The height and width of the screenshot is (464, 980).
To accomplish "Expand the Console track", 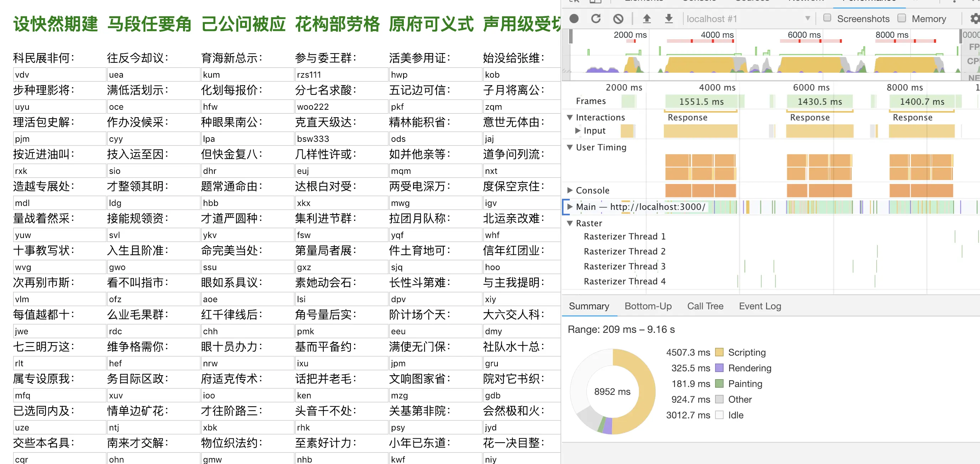I will pyautogui.click(x=569, y=190).
